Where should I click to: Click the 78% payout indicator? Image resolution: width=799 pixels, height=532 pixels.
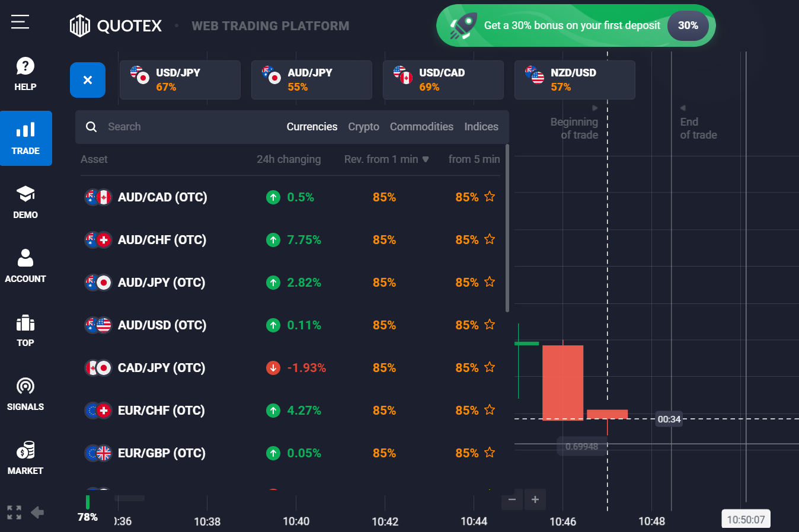tap(88, 516)
